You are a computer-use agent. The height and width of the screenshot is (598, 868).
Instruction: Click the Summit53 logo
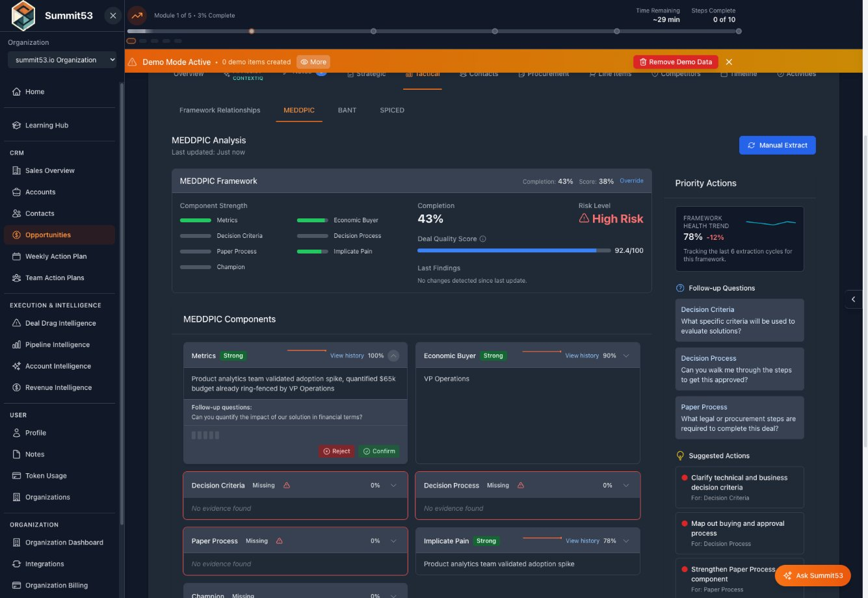[23, 14]
